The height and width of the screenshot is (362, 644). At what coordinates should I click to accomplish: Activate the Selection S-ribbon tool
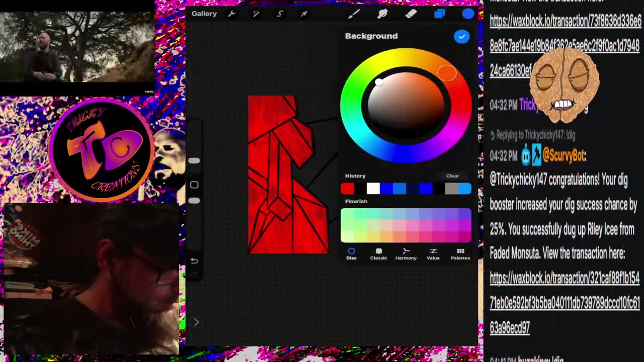[x=280, y=14]
